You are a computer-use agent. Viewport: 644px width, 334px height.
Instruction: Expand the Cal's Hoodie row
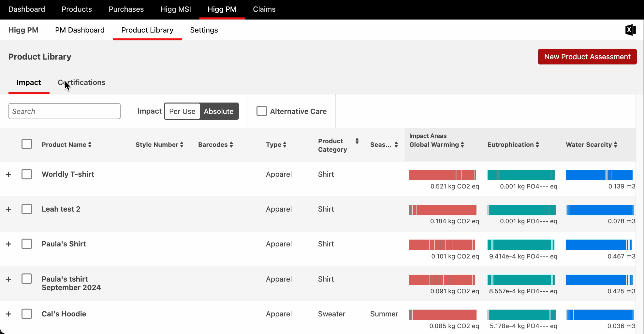pos(8,314)
